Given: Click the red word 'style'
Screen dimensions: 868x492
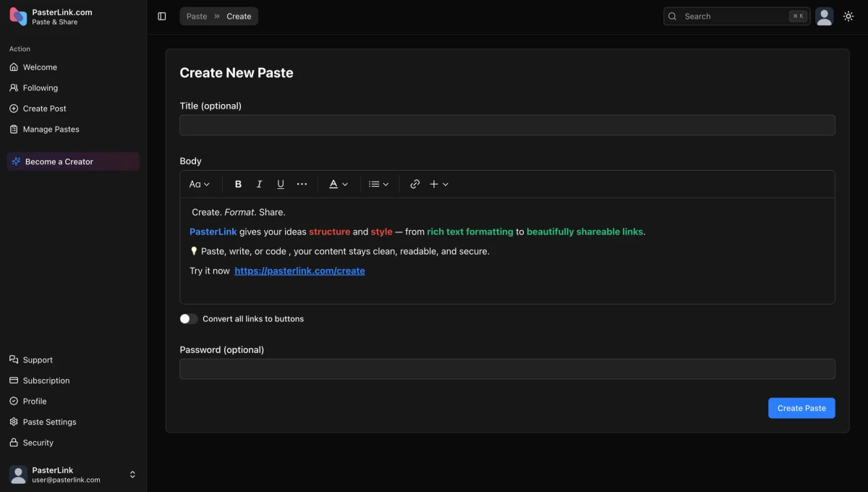Looking at the screenshot, I should pos(382,232).
